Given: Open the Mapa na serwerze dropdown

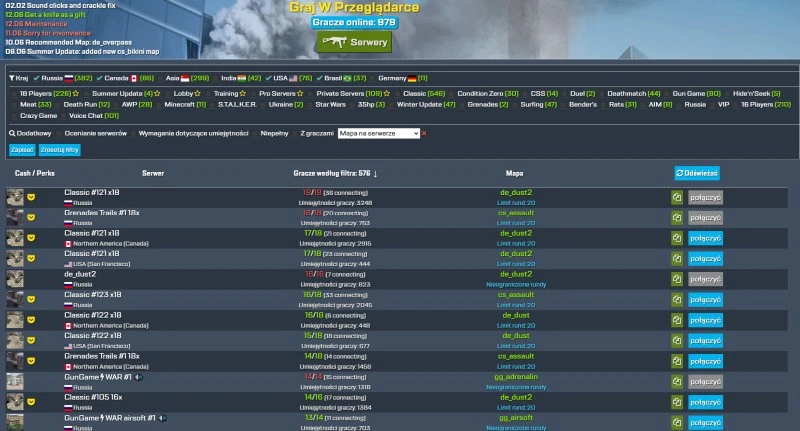Looking at the screenshot, I should click(379, 134).
